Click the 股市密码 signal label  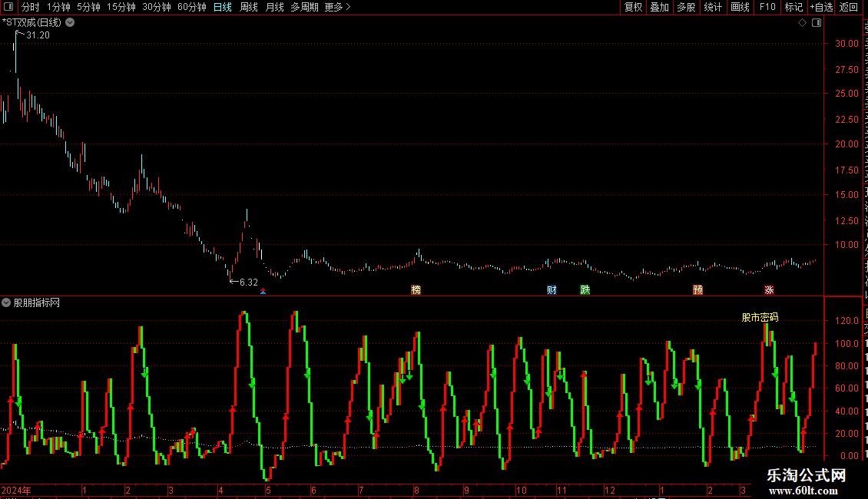tap(760, 318)
